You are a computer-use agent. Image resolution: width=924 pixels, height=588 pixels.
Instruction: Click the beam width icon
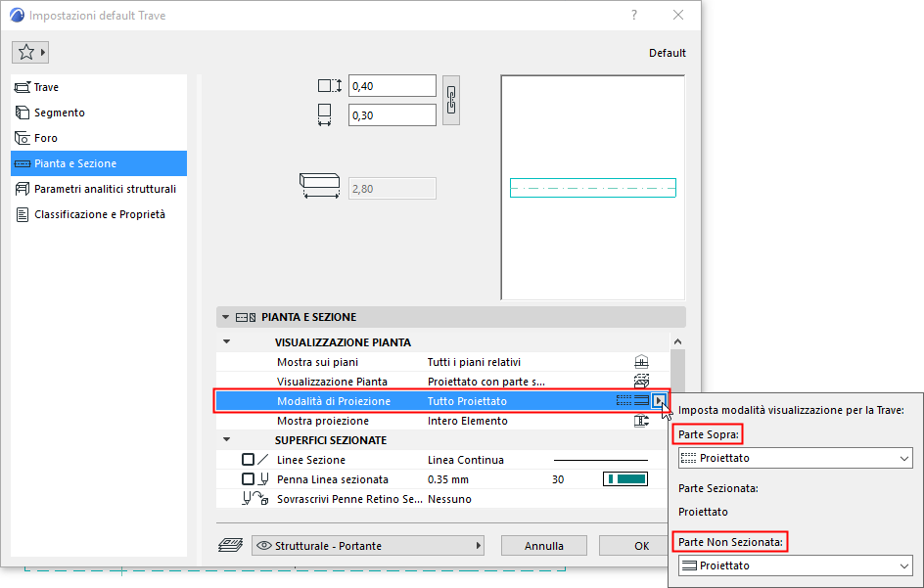(324, 114)
